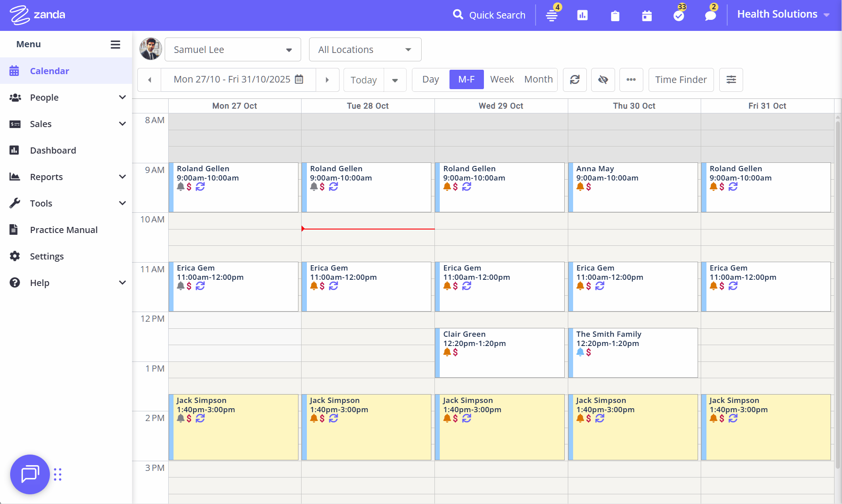Switch to M-F calendar view
This screenshot has height=504, width=842.
coord(466,80)
